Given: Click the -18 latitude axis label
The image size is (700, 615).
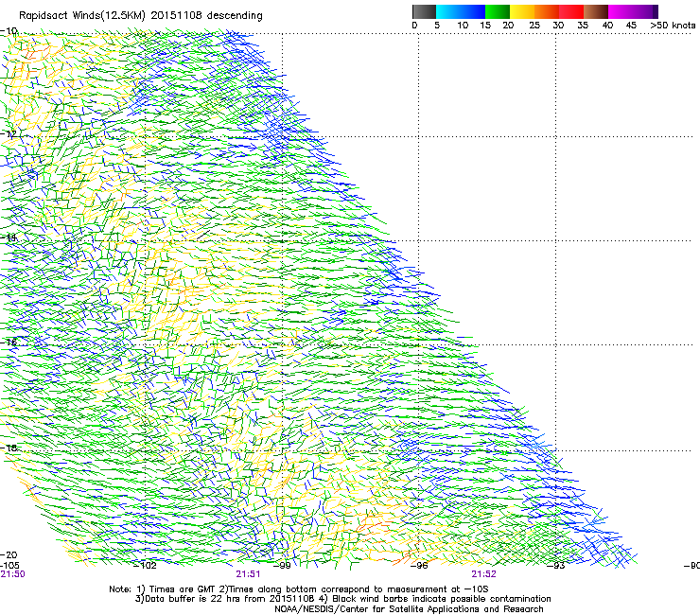Looking at the screenshot, I should tap(9, 448).
